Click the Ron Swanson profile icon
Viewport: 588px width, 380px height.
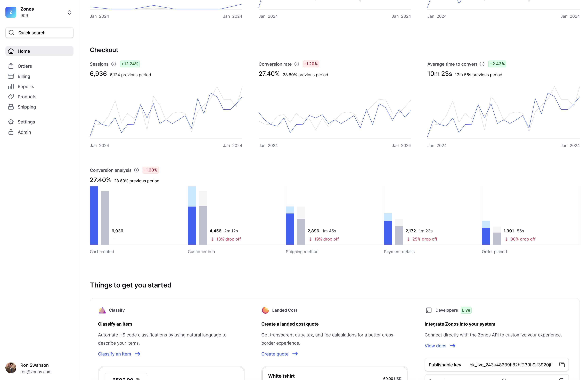11,368
